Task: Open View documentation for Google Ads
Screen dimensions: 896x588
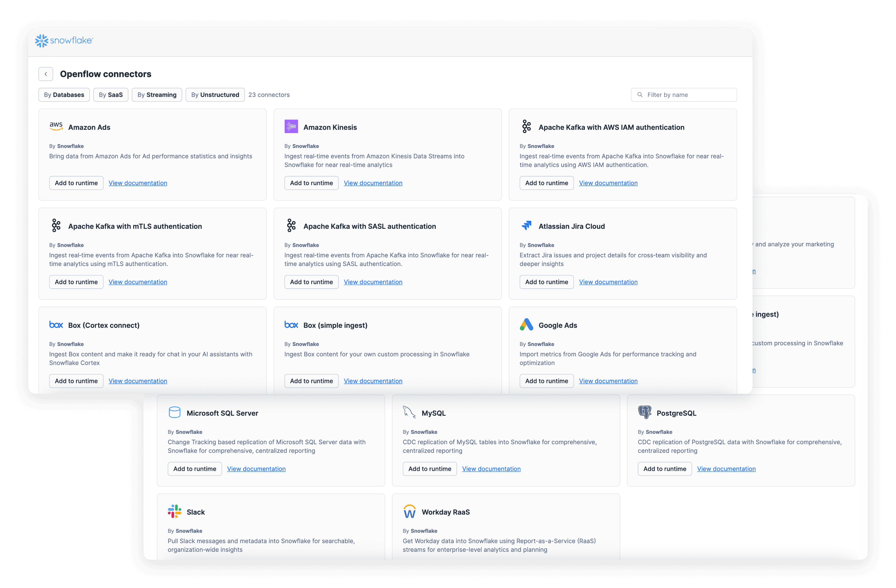Action: point(608,381)
